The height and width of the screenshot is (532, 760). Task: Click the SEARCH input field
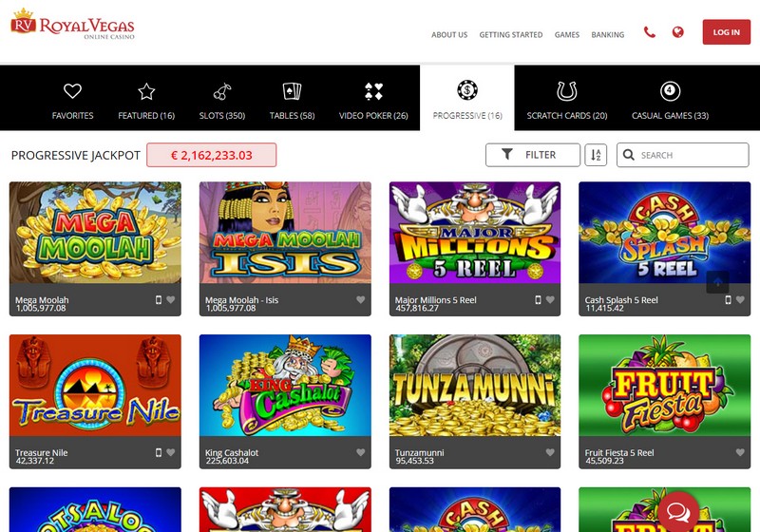tap(682, 155)
